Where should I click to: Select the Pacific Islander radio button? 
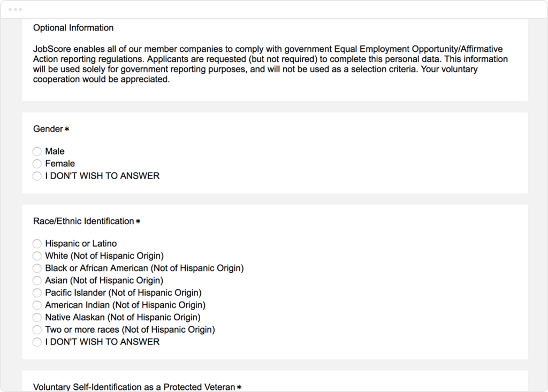click(x=37, y=293)
